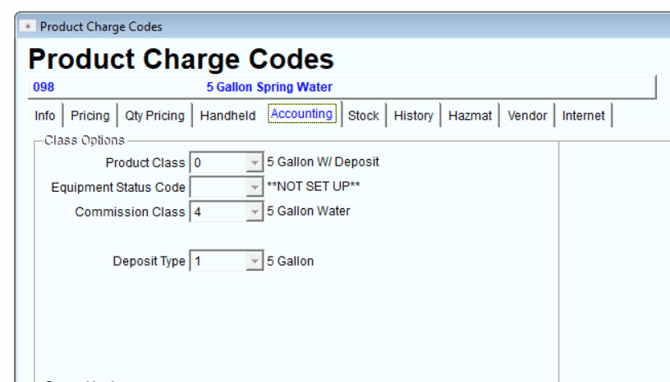Click the large 'Product Charge Codes' heading

(x=181, y=59)
